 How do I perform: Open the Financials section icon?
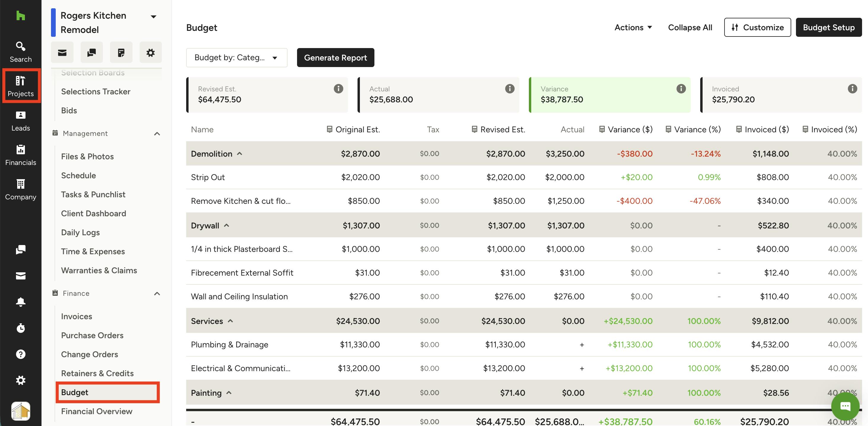tap(20, 155)
